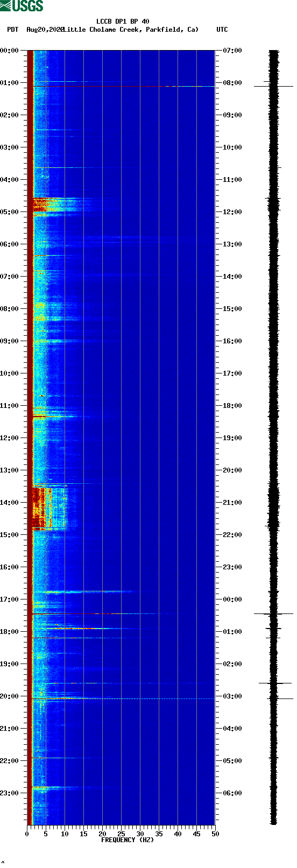Click the 'Little Cholame Creek, Parkfield, Ca' location text
The image size is (297, 868).
(130, 30)
